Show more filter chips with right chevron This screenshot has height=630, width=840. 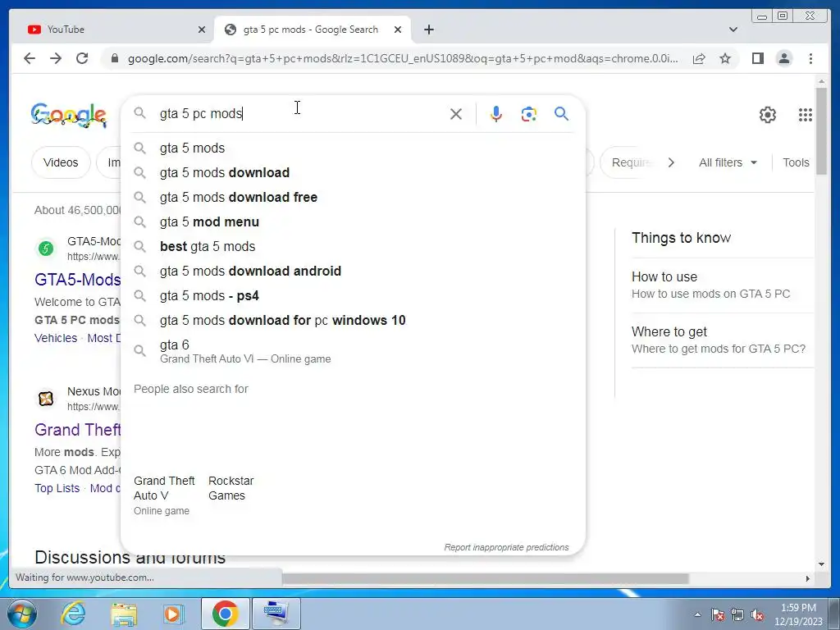point(671,162)
